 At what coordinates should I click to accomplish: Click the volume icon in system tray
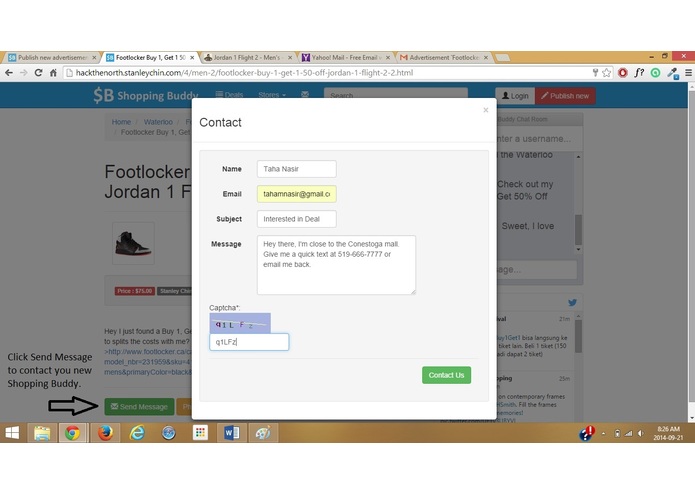(640, 433)
